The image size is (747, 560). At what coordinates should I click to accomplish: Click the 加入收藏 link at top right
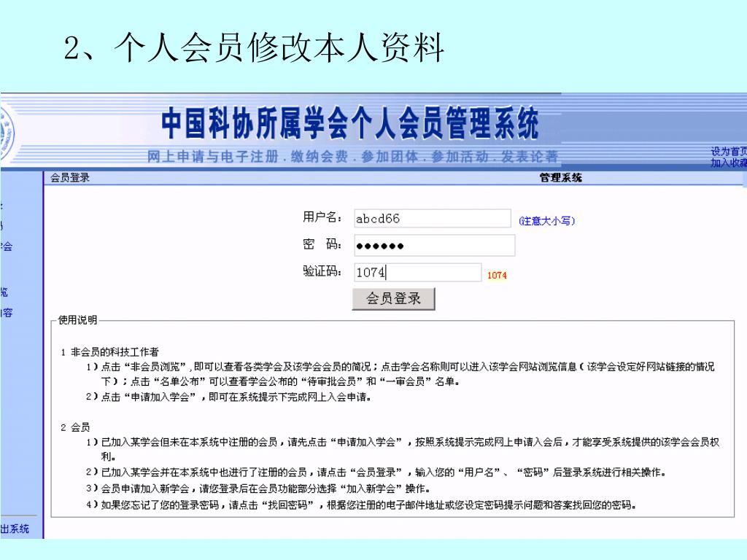[x=729, y=163]
